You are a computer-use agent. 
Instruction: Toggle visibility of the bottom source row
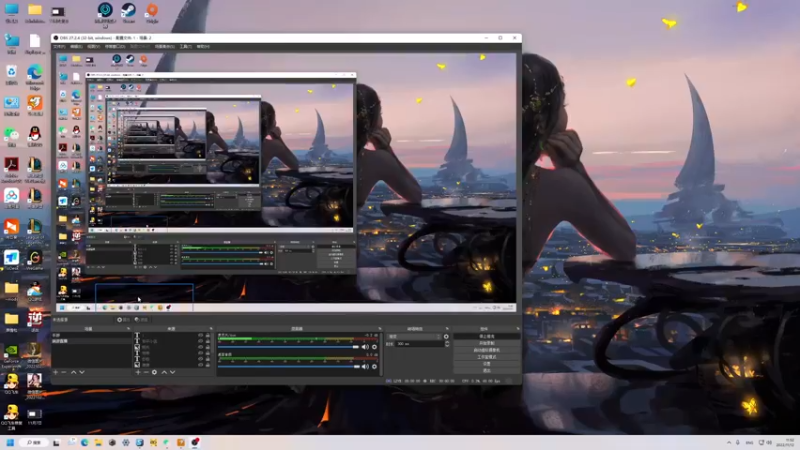pyautogui.click(x=201, y=365)
